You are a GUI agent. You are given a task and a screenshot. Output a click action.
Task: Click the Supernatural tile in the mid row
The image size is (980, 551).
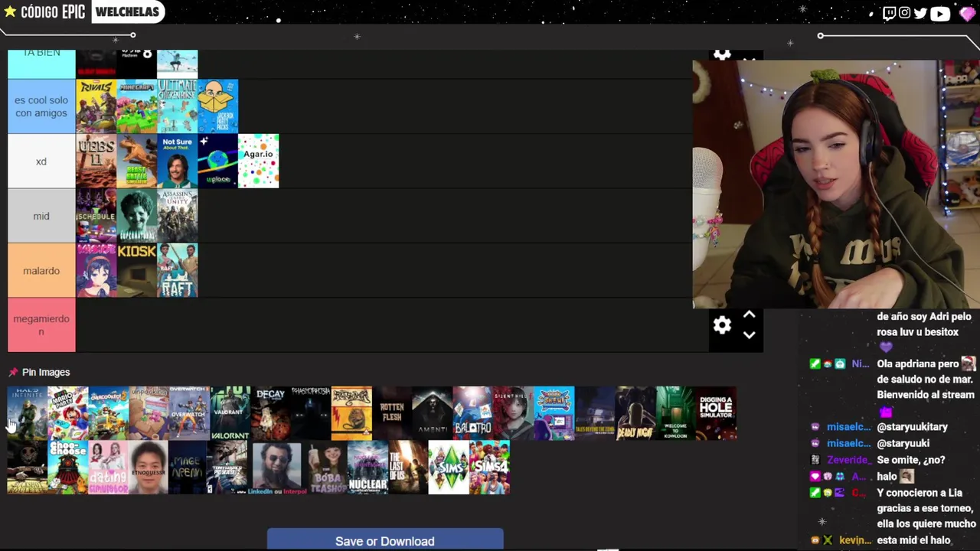tap(136, 216)
